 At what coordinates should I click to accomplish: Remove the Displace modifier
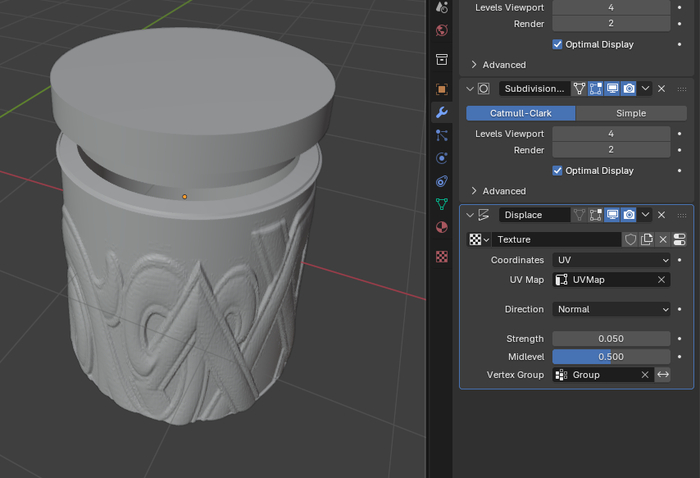(x=661, y=215)
